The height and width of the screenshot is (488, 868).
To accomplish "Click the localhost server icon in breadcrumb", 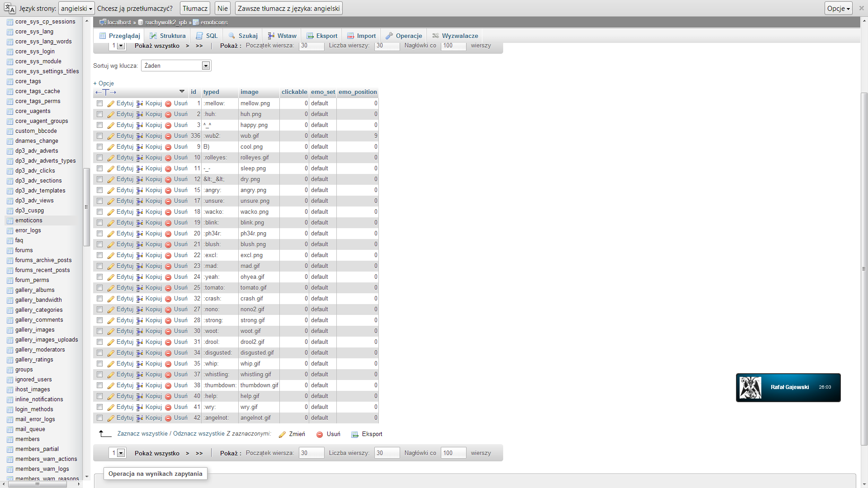I will point(103,22).
